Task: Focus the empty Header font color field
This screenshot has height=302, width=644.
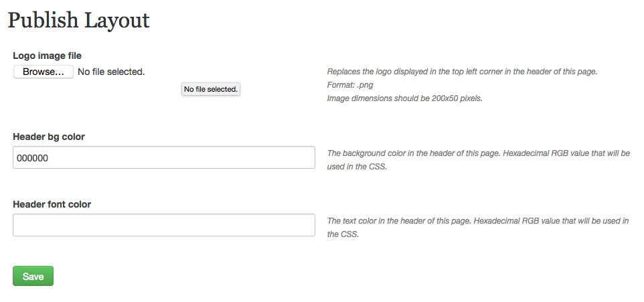Action: [x=164, y=225]
